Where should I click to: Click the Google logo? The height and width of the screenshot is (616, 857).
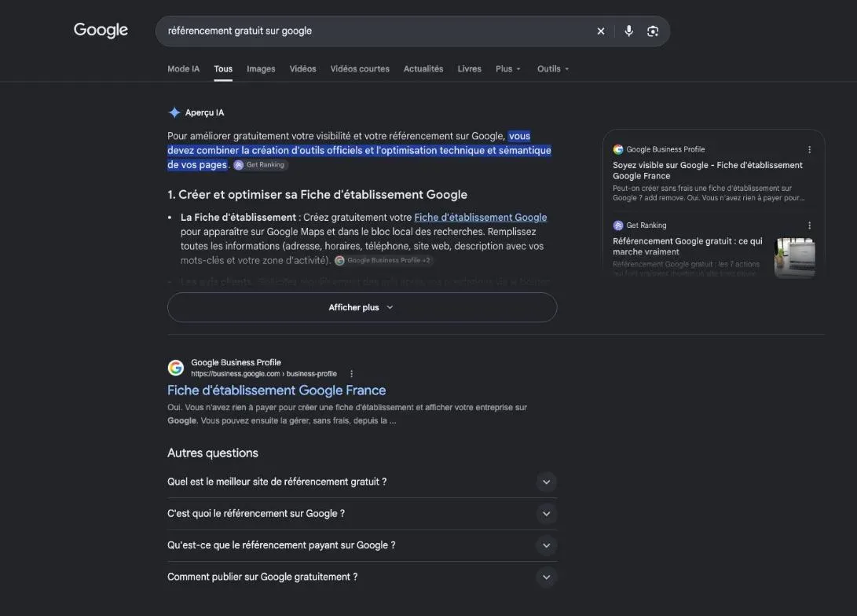(101, 30)
